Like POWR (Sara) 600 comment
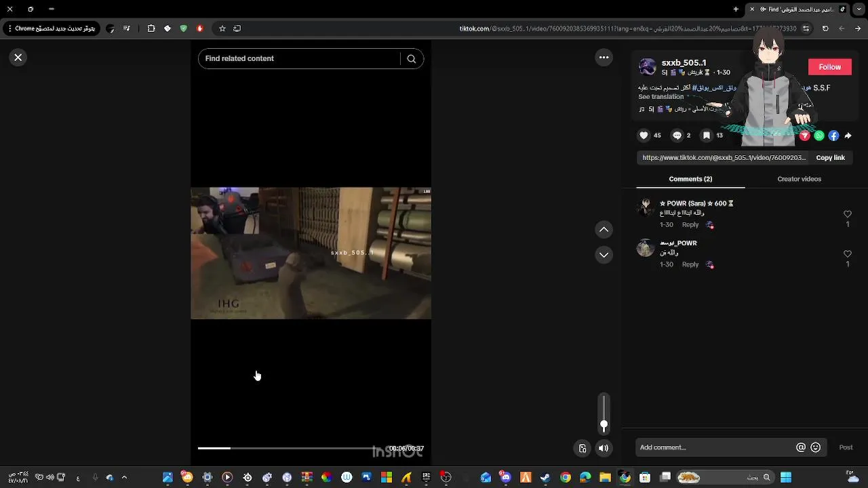The height and width of the screenshot is (488, 868). click(847, 214)
